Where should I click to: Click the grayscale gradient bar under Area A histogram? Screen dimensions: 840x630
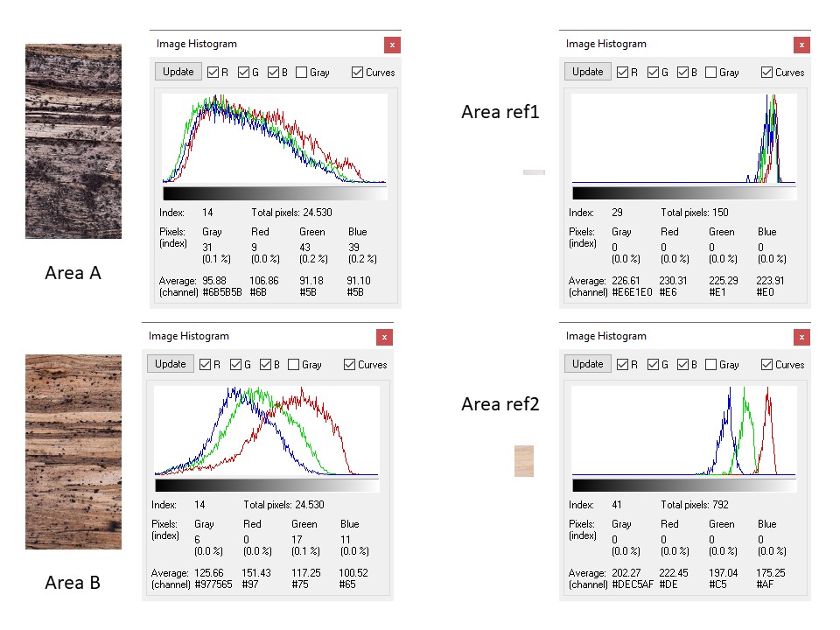click(275, 193)
